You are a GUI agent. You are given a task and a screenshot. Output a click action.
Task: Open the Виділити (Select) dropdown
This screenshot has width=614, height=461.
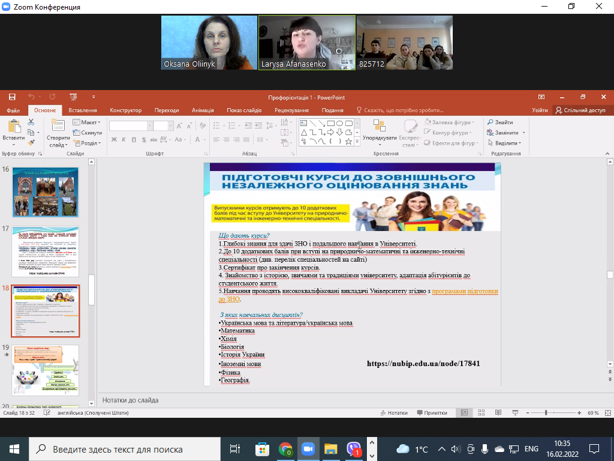pos(505,143)
